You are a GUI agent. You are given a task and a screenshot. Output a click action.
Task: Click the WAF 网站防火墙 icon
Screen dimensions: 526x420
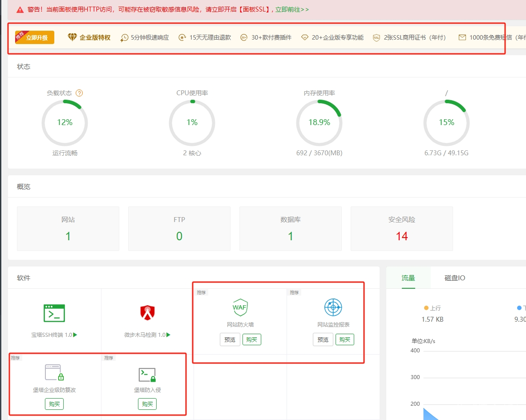click(240, 307)
